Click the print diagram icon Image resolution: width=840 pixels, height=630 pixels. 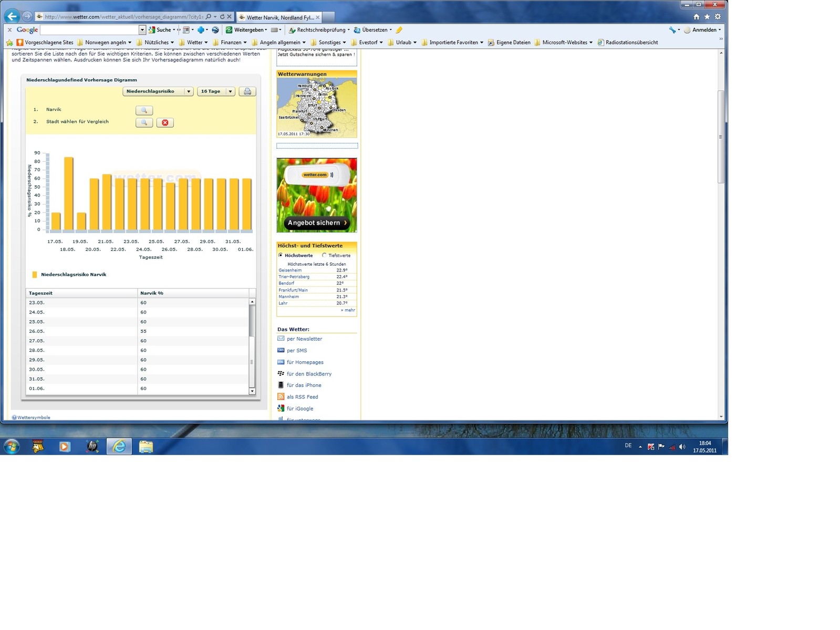click(x=247, y=91)
